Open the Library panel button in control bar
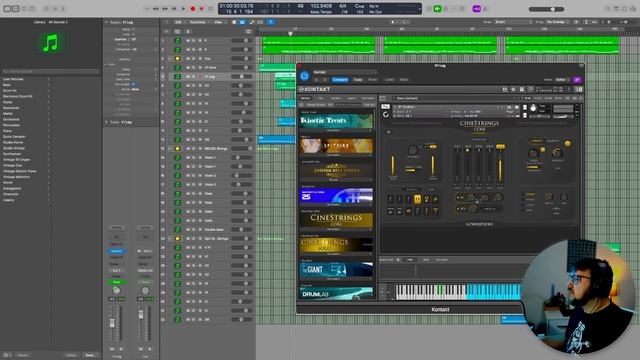Viewport: 640px width, 360px height. click(x=7, y=9)
